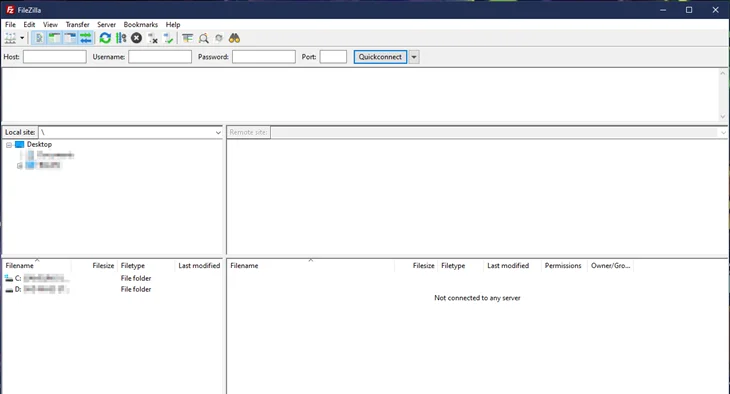Viewport: 730px width, 394px height.
Task: Refresh the file and folder lists
Action: click(x=105, y=38)
